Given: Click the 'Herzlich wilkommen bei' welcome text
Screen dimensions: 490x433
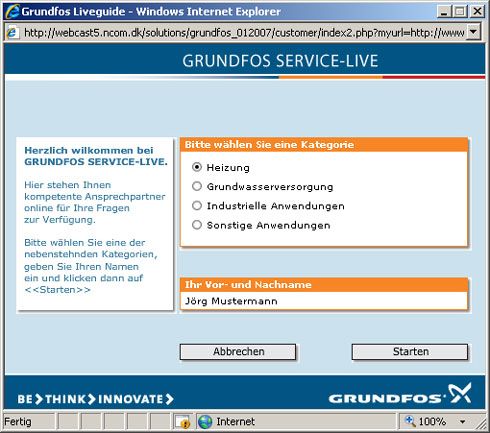Looking at the screenshot, I should 89,150.
